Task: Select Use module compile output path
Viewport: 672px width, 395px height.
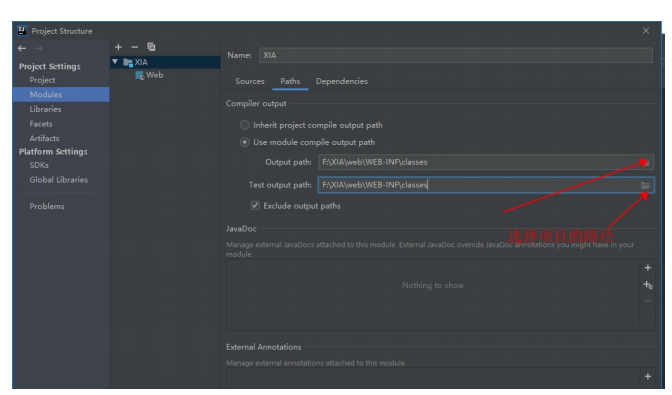Action: point(244,142)
